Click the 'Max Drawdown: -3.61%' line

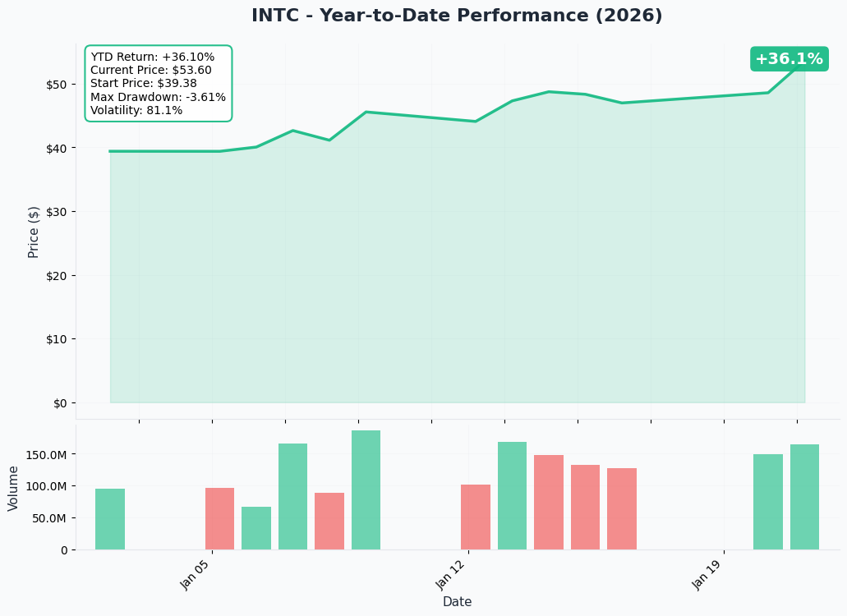(158, 97)
